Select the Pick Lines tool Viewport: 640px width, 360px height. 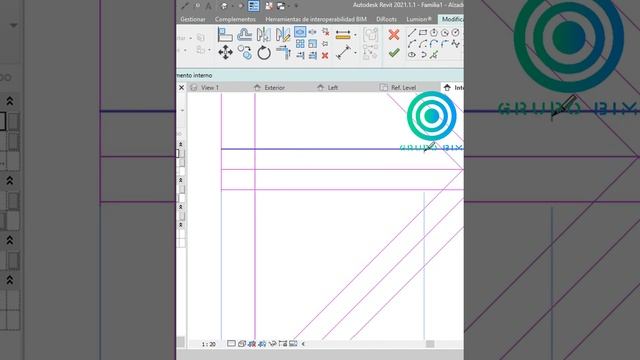pyautogui.click(x=434, y=55)
